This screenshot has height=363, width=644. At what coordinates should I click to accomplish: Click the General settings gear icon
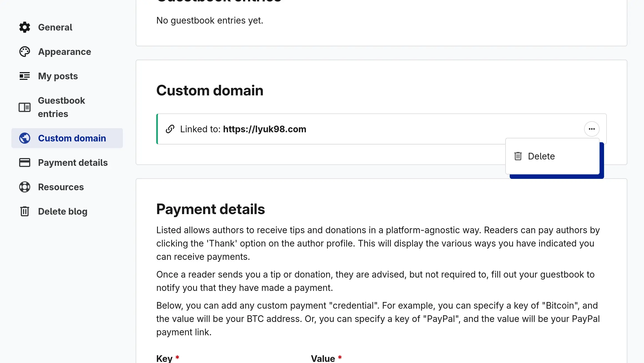click(x=24, y=27)
